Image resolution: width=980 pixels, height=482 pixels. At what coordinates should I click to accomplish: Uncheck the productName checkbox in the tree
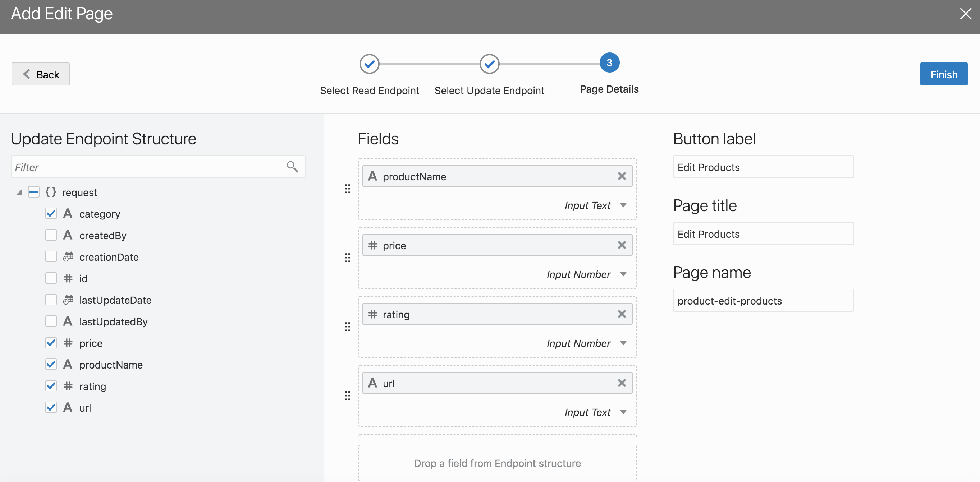point(51,364)
